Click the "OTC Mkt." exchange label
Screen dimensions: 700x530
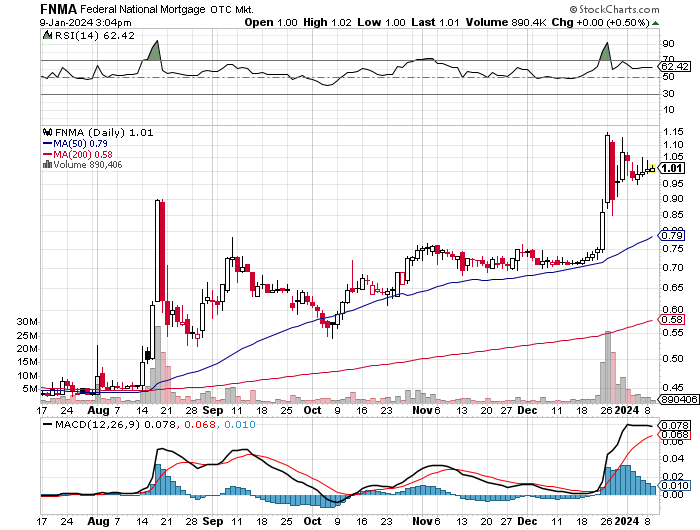coord(232,9)
